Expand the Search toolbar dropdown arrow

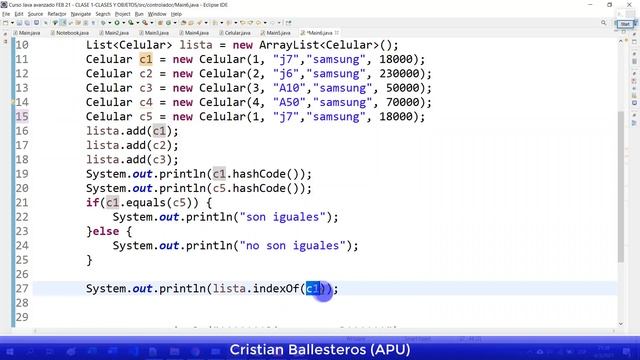click(206, 23)
